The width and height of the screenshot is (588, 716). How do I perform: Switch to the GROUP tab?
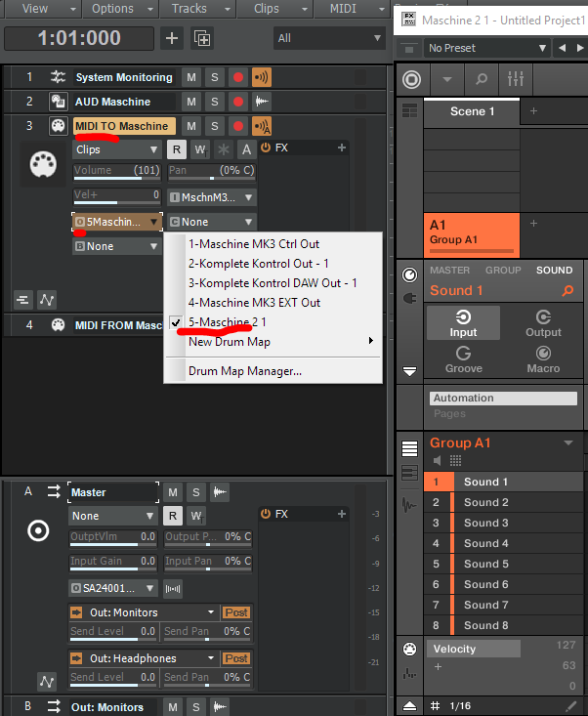point(503,271)
